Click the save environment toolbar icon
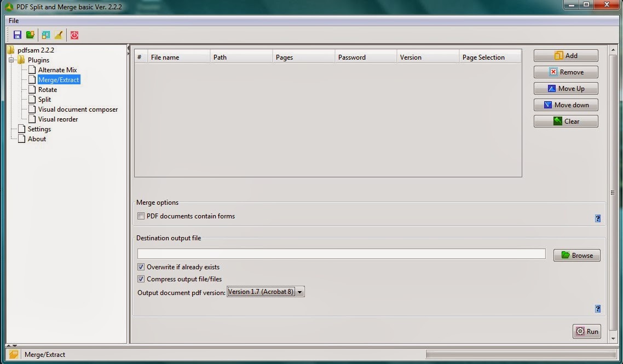Image resolution: width=623 pixels, height=364 pixels. [x=17, y=35]
